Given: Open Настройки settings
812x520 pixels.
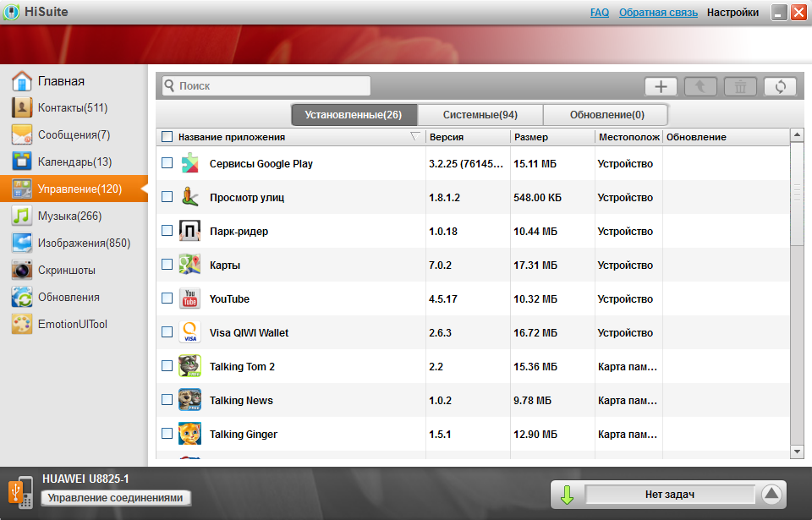Looking at the screenshot, I should [732, 13].
